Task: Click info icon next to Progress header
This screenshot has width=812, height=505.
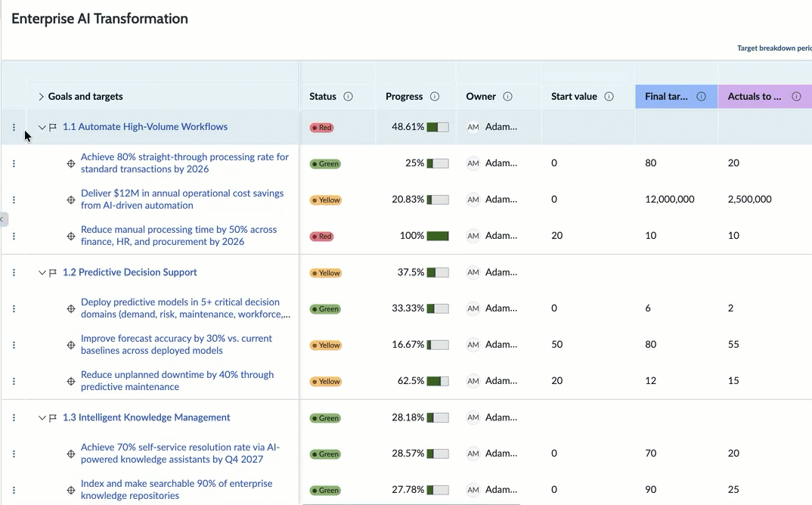Action: click(x=435, y=96)
